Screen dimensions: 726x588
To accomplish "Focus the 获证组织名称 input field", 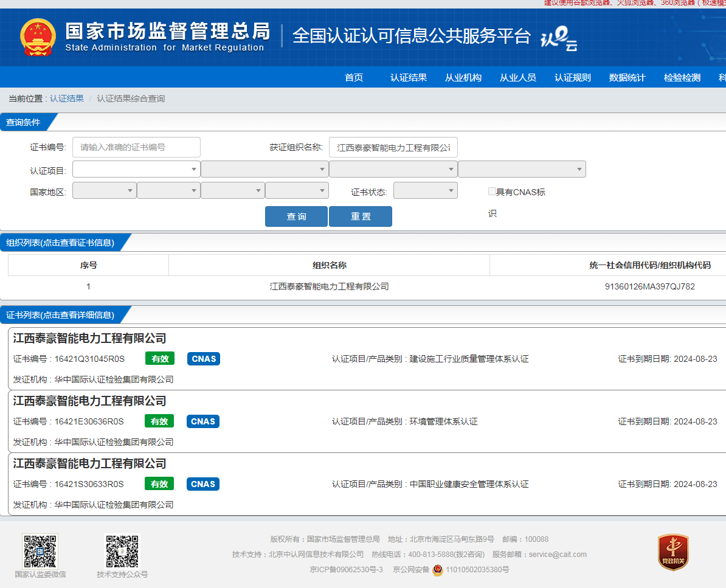I will (393, 148).
